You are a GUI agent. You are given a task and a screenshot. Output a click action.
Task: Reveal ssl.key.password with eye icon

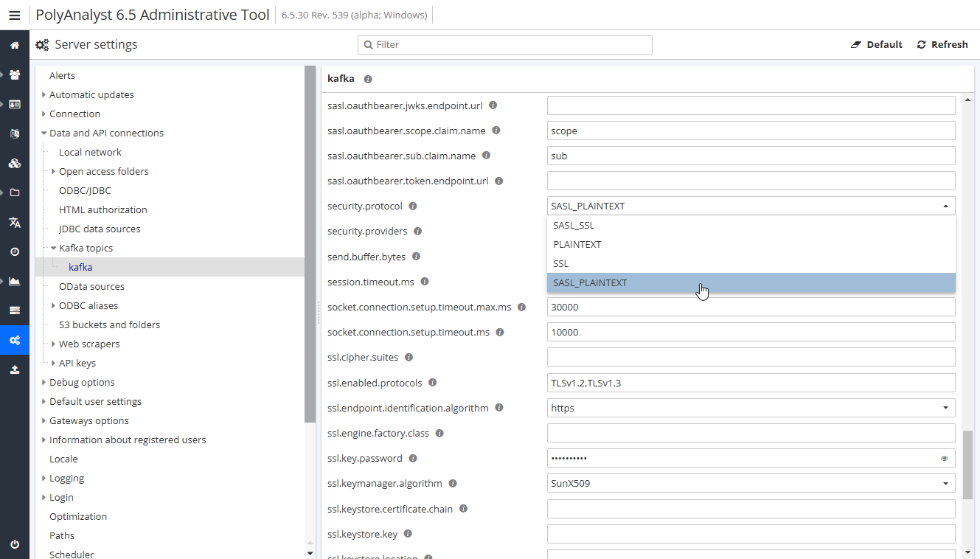945,458
